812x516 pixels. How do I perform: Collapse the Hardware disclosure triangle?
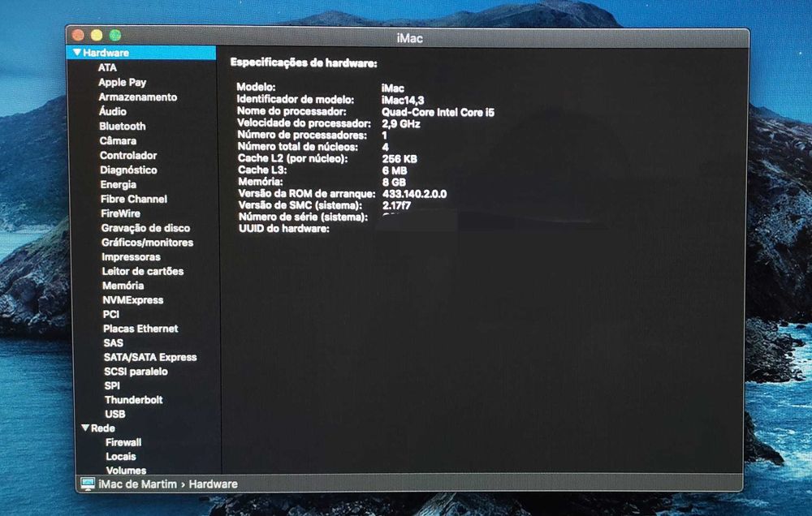pos(77,52)
